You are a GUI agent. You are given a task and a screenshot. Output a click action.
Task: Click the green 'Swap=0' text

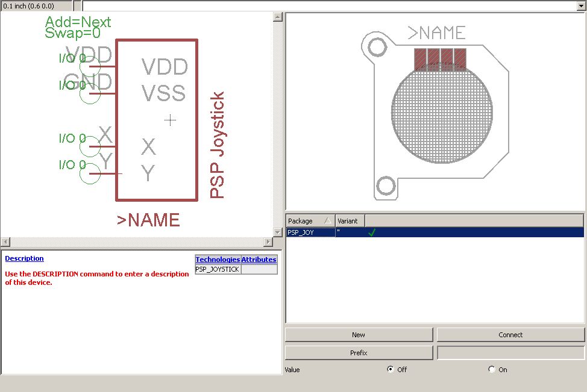pyautogui.click(x=73, y=33)
